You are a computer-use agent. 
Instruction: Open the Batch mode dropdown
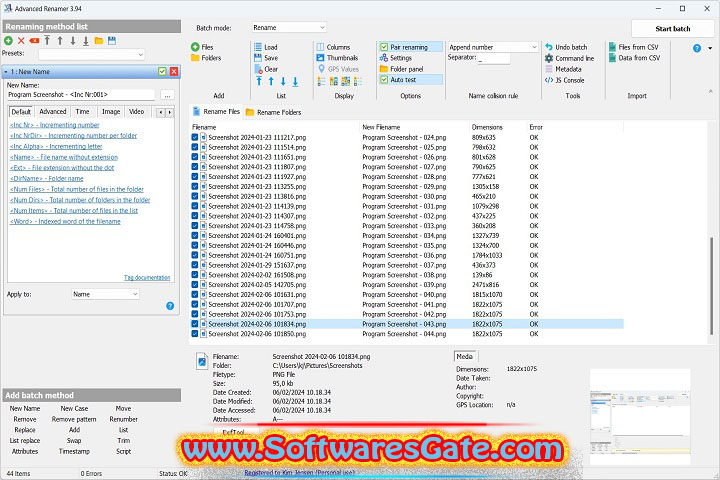point(289,28)
